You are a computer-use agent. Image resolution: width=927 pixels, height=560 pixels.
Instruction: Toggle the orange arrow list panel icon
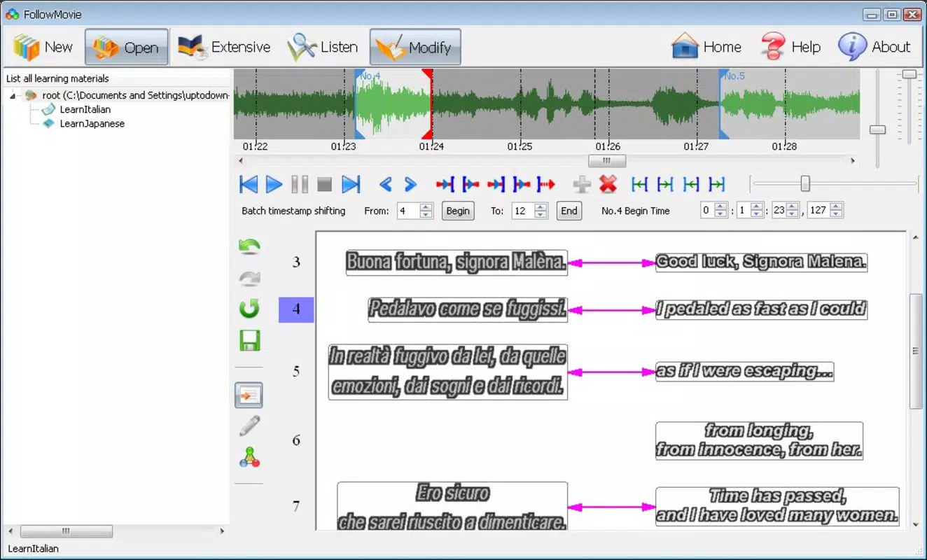249,395
